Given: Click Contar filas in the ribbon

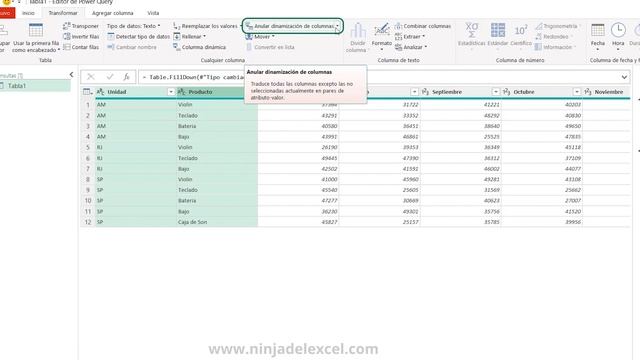Looking at the screenshot, I should (x=81, y=47).
